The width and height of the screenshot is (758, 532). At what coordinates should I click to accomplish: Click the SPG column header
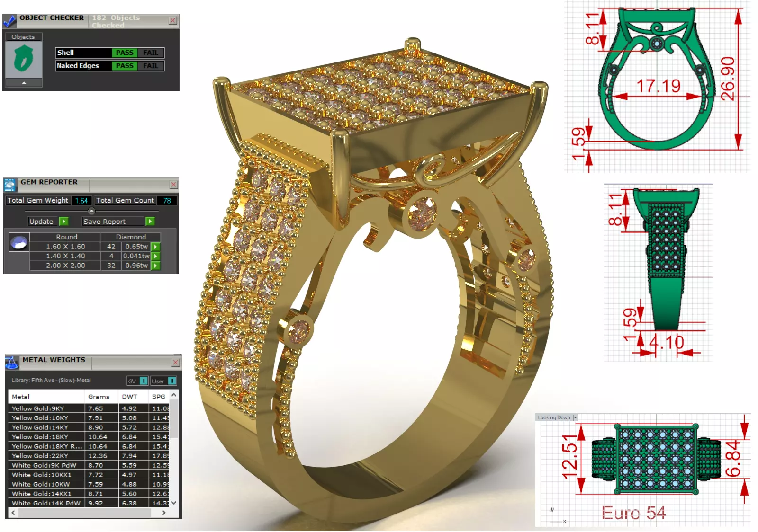click(x=159, y=397)
